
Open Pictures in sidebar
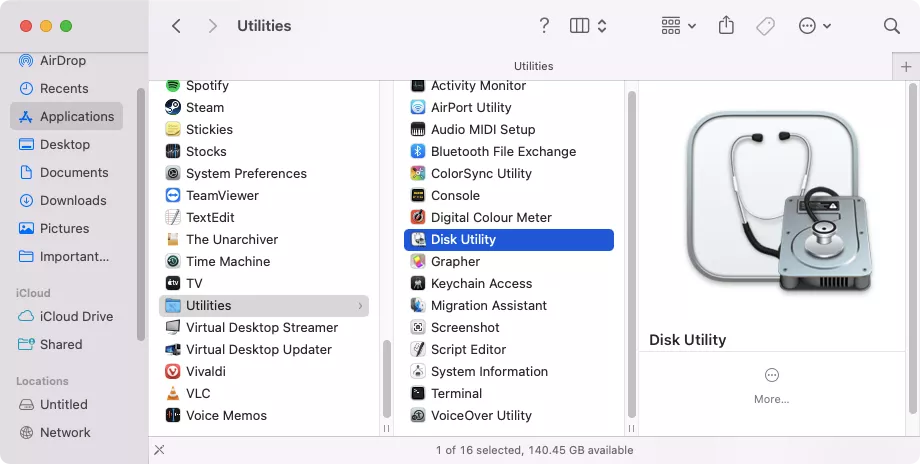click(54, 228)
